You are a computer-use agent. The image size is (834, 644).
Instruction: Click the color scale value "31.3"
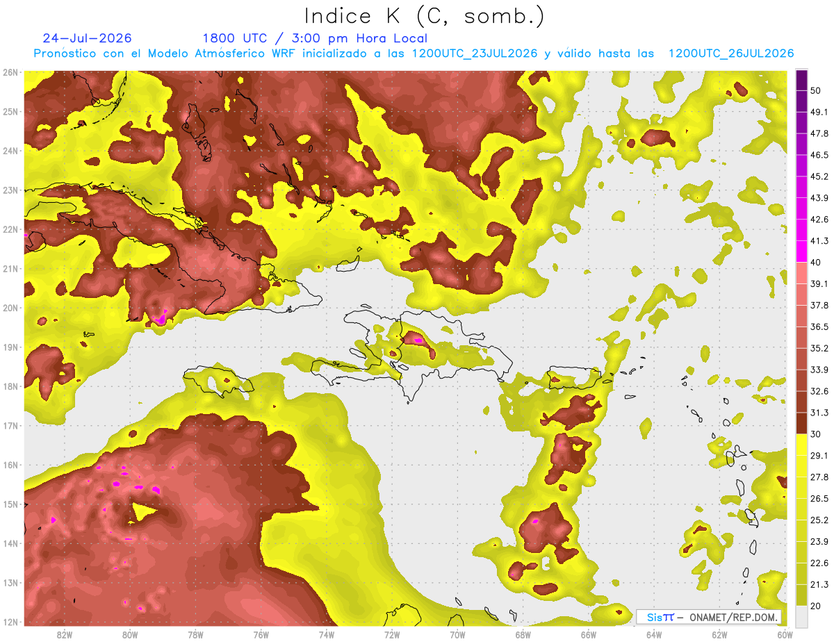coord(819,413)
